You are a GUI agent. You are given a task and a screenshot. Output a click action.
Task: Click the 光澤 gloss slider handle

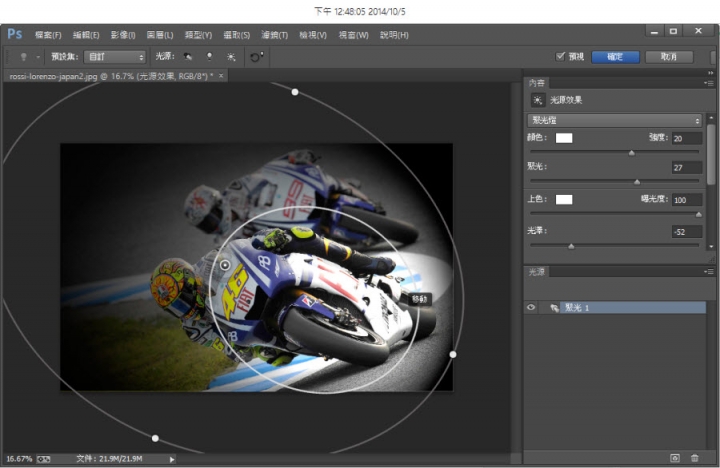(x=571, y=247)
